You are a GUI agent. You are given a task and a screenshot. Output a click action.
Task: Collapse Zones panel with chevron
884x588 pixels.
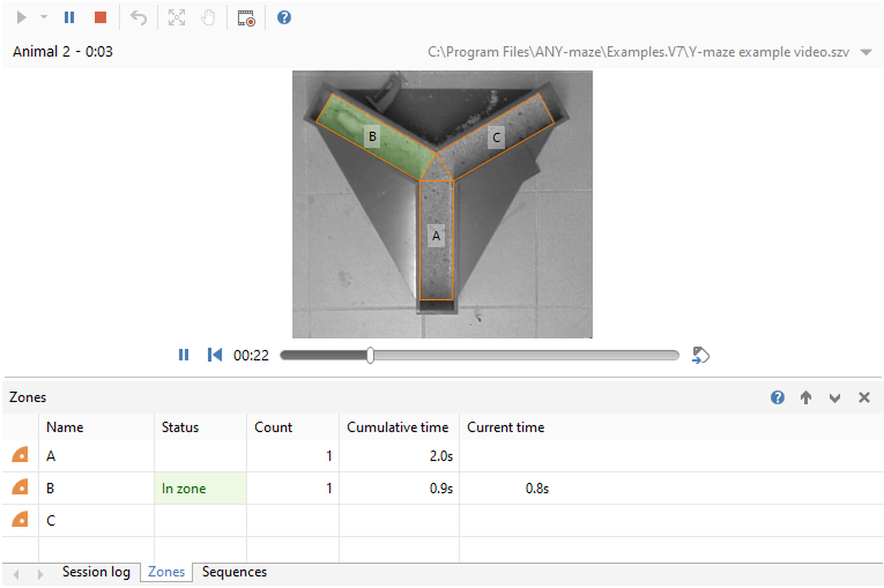click(x=835, y=398)
